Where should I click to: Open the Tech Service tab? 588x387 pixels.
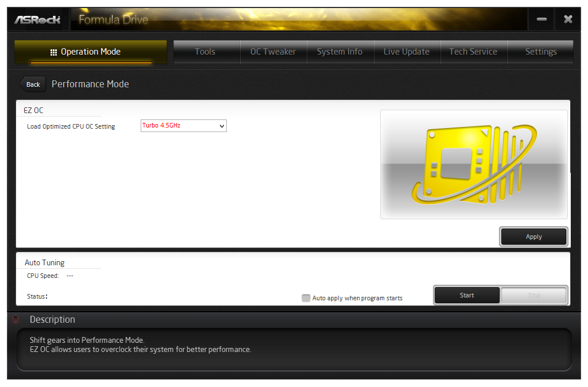[473, 52]
